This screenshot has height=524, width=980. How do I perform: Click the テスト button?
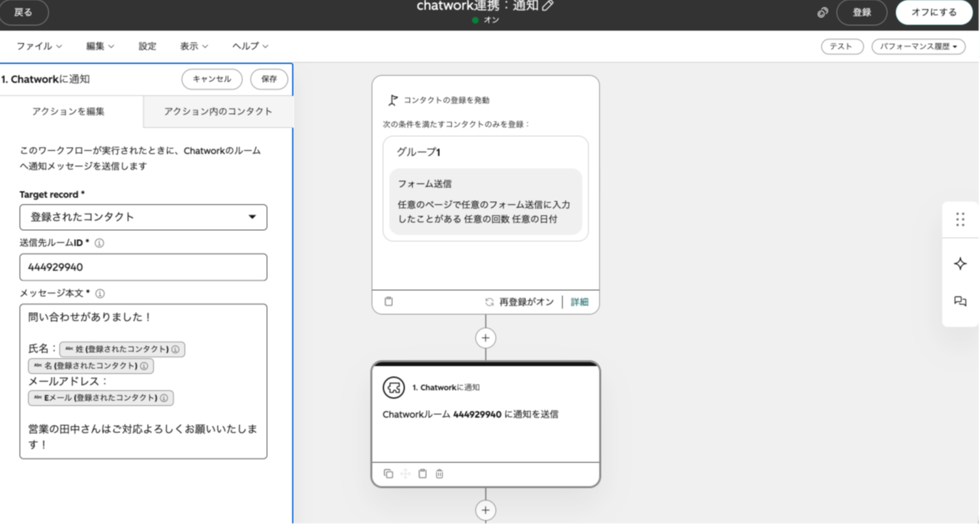[842, 47]
